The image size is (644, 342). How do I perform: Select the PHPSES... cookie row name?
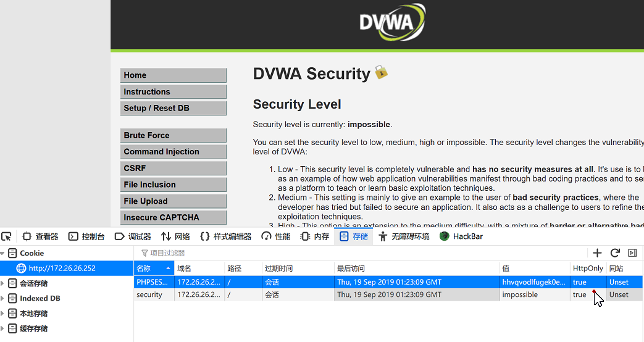coord(153,282)
